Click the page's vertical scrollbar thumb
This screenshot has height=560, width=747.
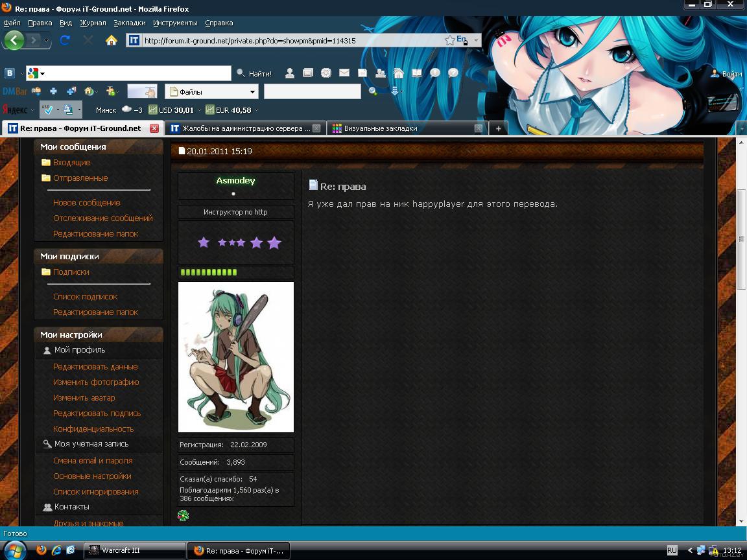[x=741, y=239]
